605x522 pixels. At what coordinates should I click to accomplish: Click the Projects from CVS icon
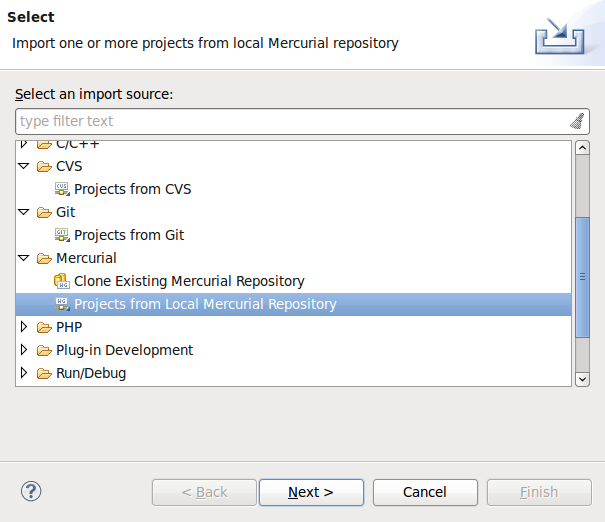(62, 189)
